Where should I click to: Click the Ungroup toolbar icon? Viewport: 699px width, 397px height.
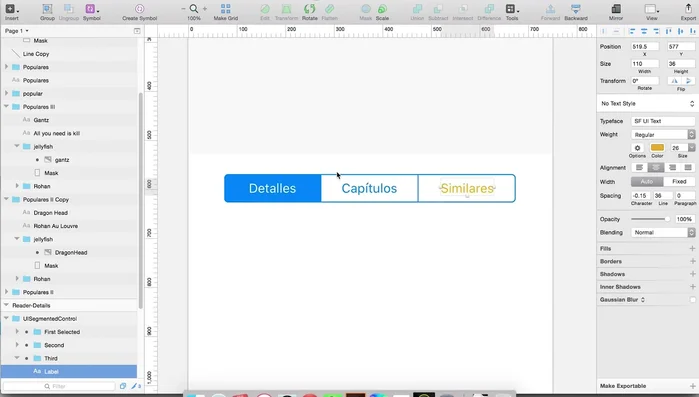69,9
